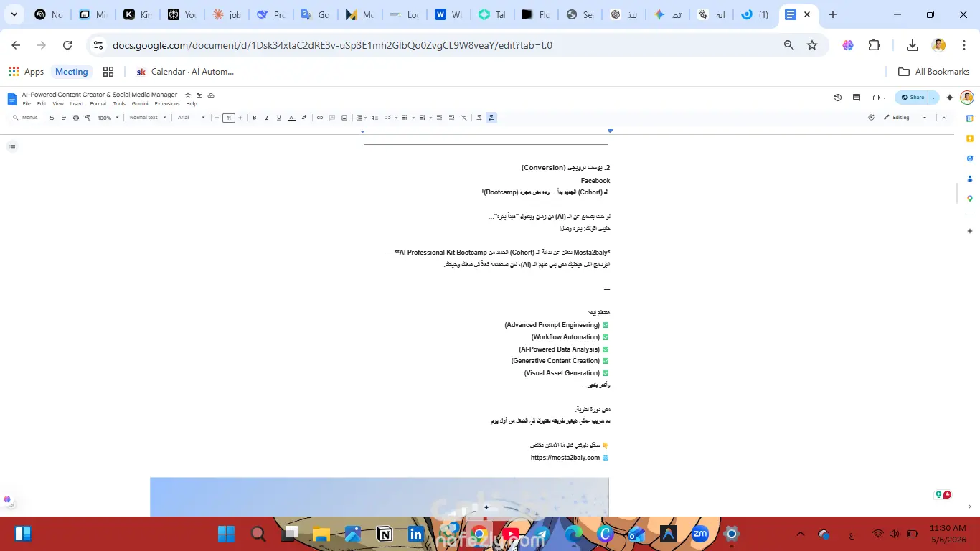Open the View menu
The height and width of the screenshot is (551, 980).
58,104
